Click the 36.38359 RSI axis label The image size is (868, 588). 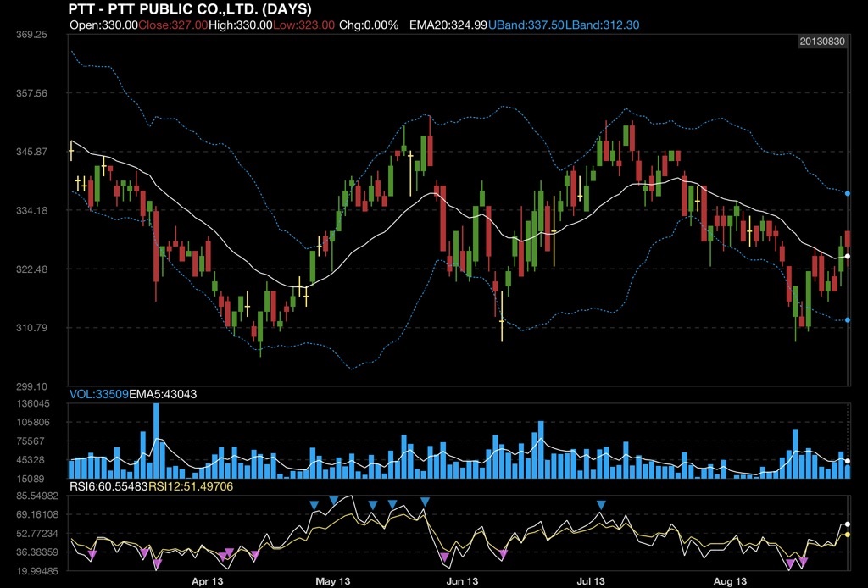click(x=37, y=552)
